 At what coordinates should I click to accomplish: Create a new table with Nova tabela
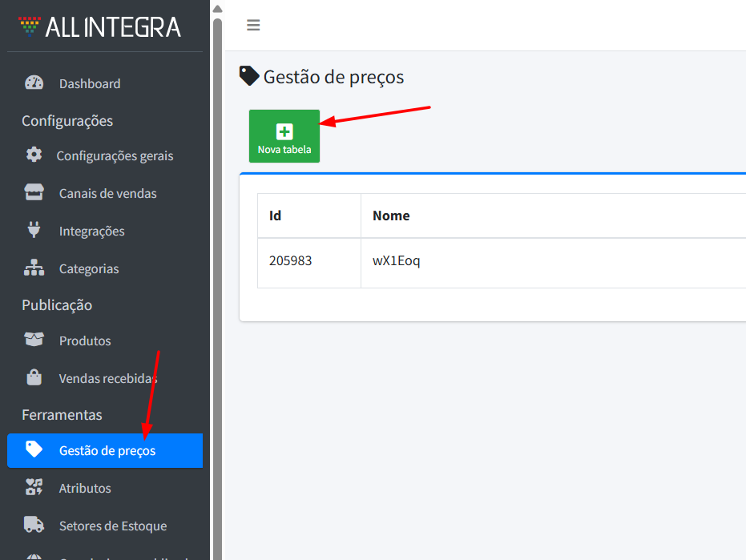(284, 136)
